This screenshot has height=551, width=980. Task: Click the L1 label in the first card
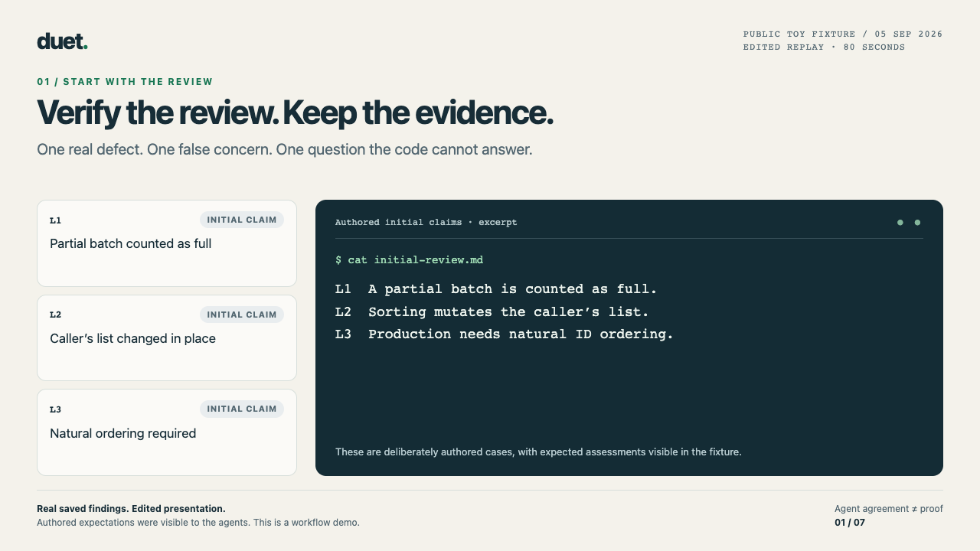[55, 220]
